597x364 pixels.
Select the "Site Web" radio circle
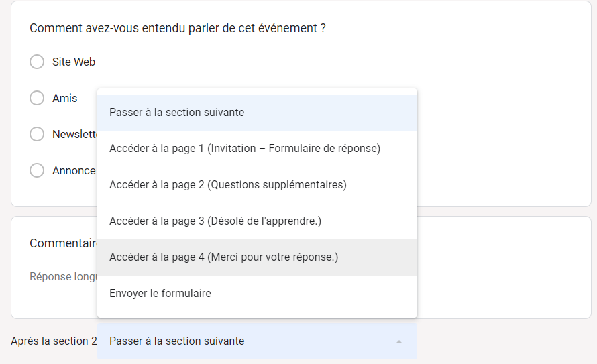tap(37, 62)
